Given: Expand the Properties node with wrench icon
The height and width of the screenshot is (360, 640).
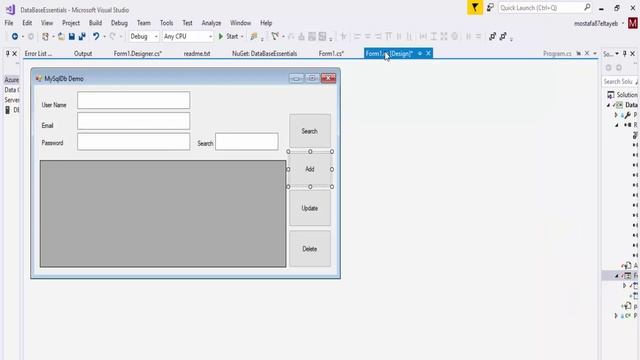Looking at the screenshot, I should [x=616, y=115].
